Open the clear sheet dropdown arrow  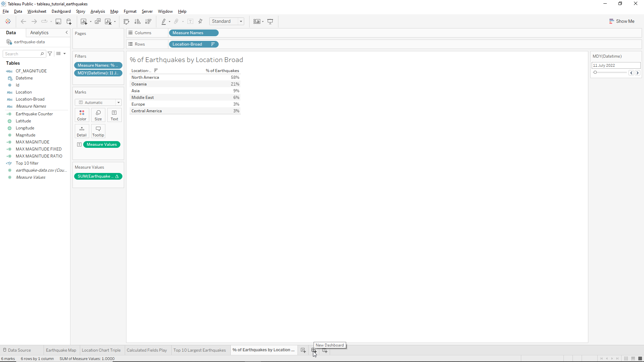click(x=115, y=22)
